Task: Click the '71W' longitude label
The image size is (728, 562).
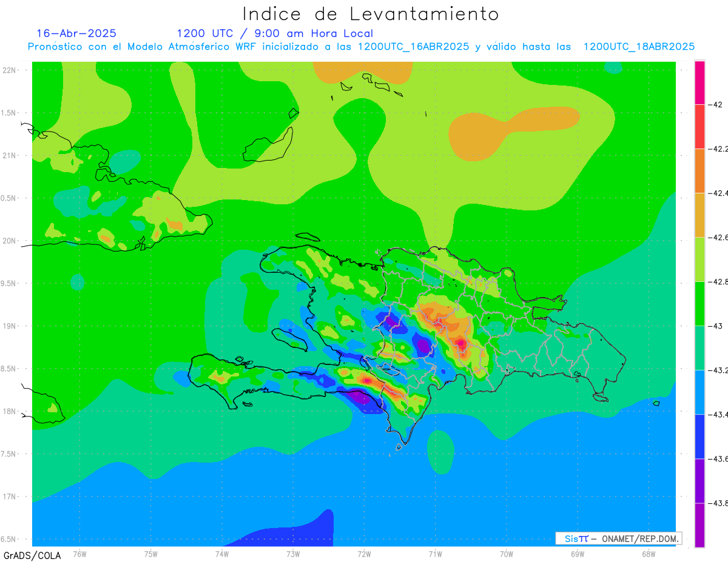Action: click(x=435, y=553)
